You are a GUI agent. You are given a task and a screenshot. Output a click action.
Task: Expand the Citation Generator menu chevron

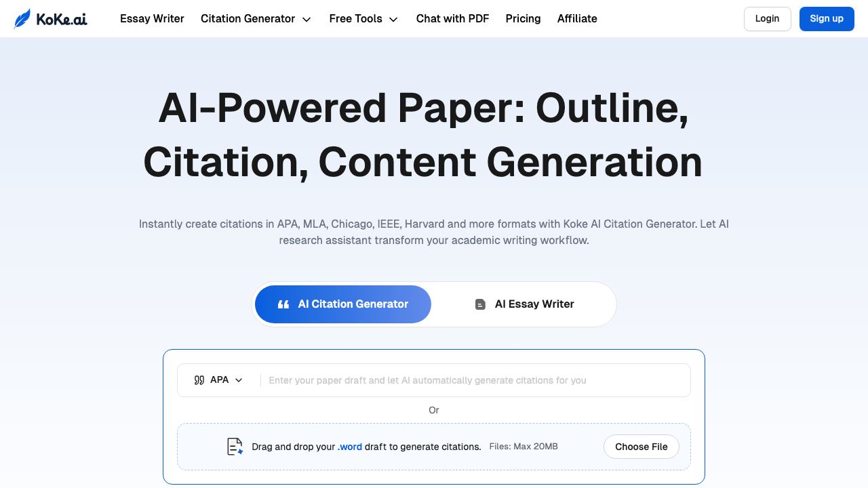307,20
